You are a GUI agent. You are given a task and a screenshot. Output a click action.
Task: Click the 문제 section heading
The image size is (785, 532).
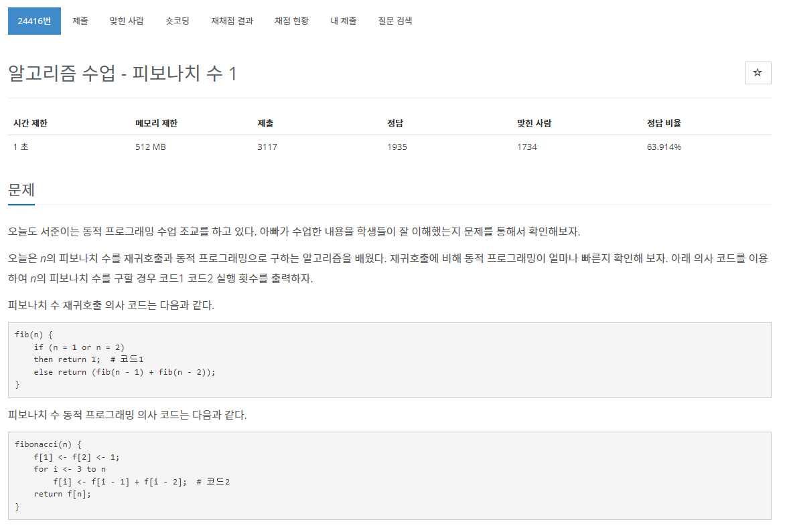(x=21, y=189)
